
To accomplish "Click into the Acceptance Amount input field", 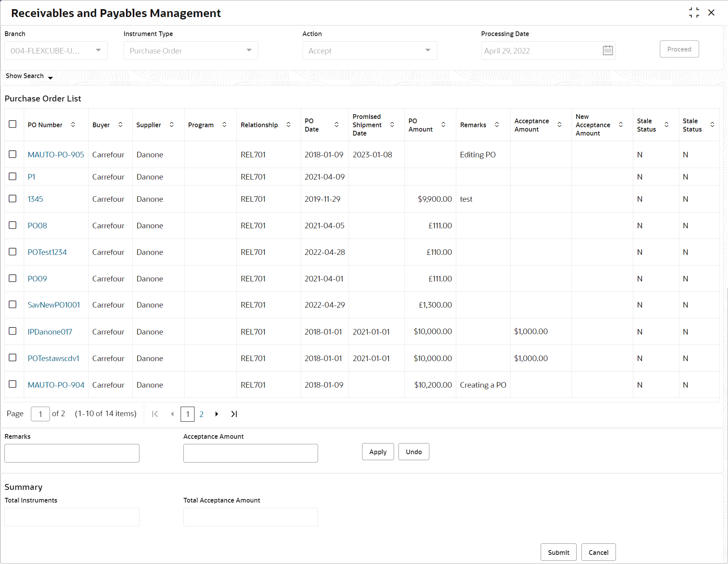I will click(250, 453).
